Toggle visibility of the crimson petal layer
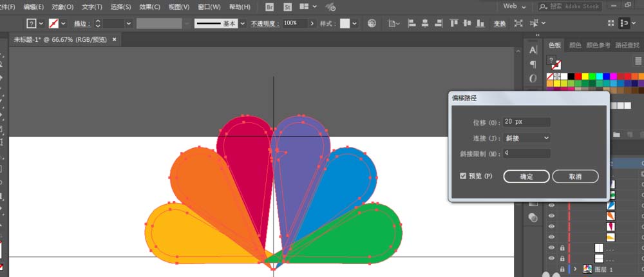644x277 pixels. point(552,227)
